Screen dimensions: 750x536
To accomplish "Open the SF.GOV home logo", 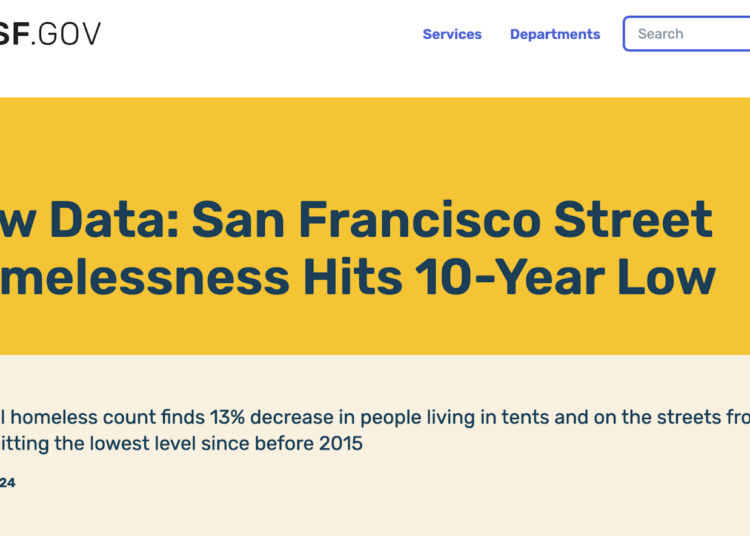I will coord(50,34).
